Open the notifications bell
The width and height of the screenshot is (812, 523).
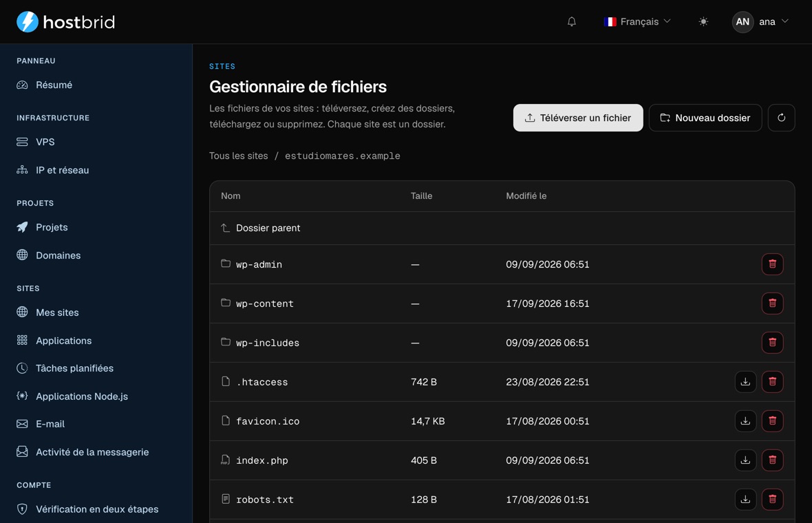pos(571,22)
